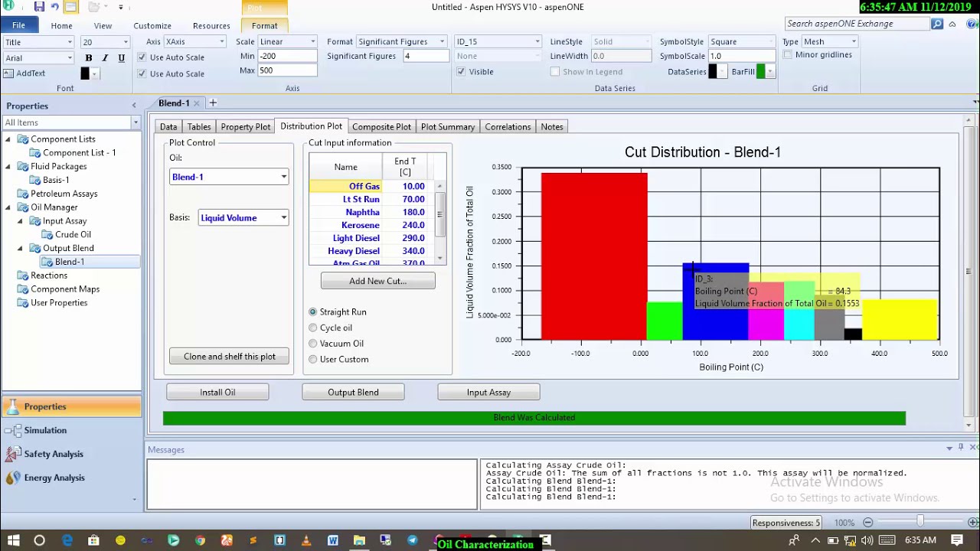Click the Input Assay button
The width and height of the screenshot is (980, 551).
point(488,393)
